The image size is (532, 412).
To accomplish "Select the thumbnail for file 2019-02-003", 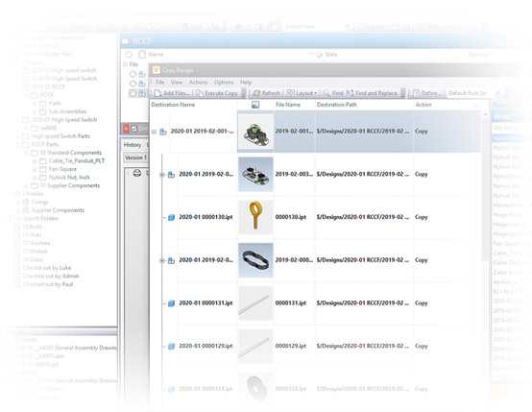I will click(x=255, y=175).
